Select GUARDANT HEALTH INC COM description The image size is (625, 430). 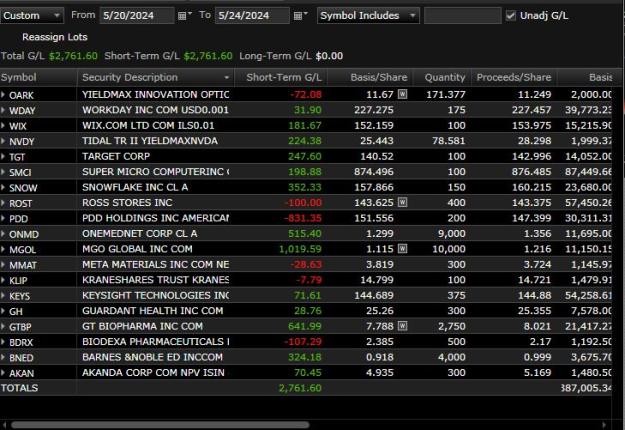click(152, 311)
